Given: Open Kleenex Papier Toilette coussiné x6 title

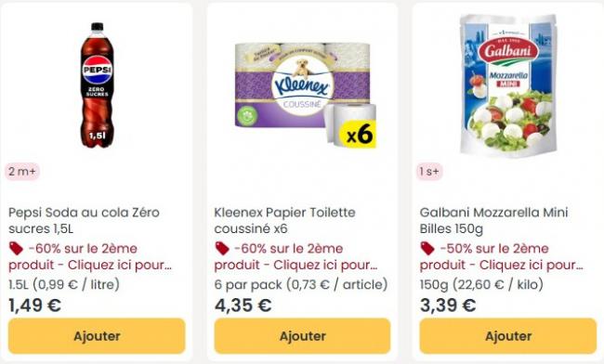Looking at the screenshot, I should (x=284, y=220).
